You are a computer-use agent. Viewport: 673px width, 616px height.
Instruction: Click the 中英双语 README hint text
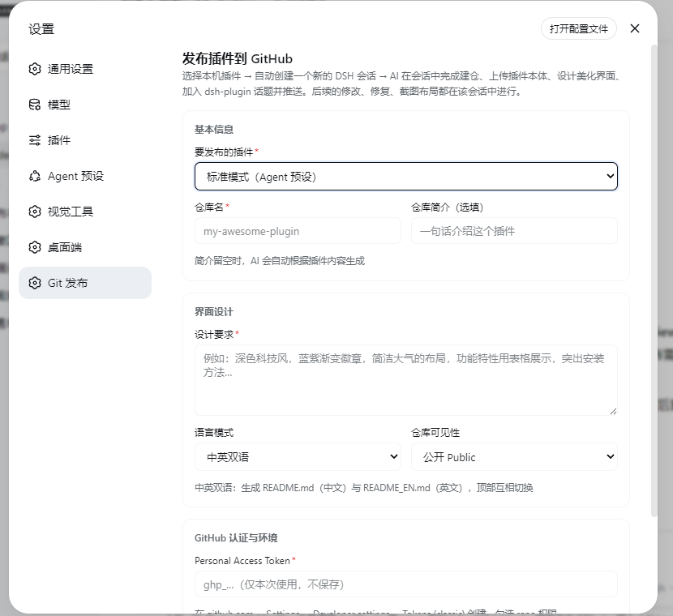[x=363, y=488]
